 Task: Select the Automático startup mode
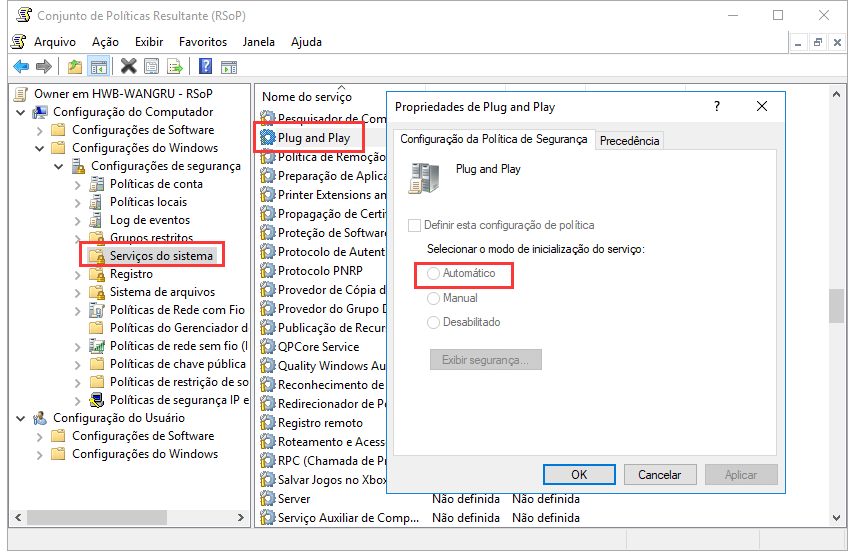click(433, 273)
